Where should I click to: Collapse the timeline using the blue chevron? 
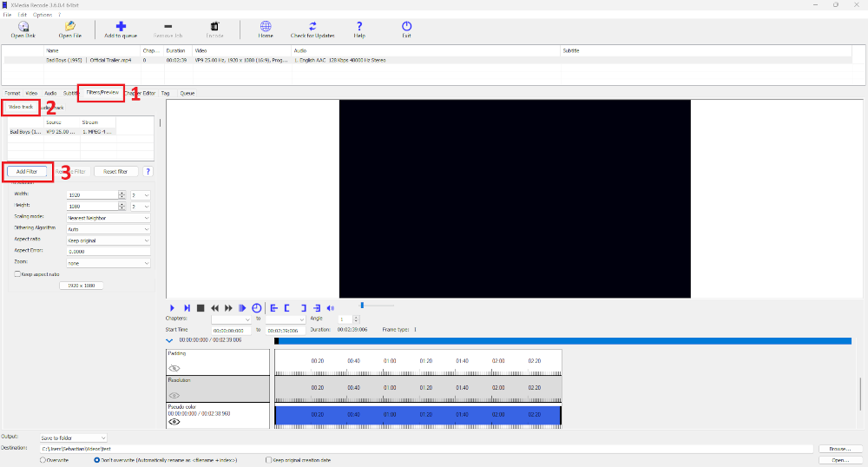[169, 341]
